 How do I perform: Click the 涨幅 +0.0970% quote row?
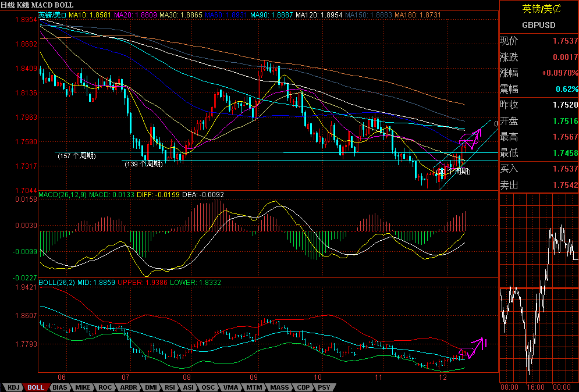coord(539,73)
